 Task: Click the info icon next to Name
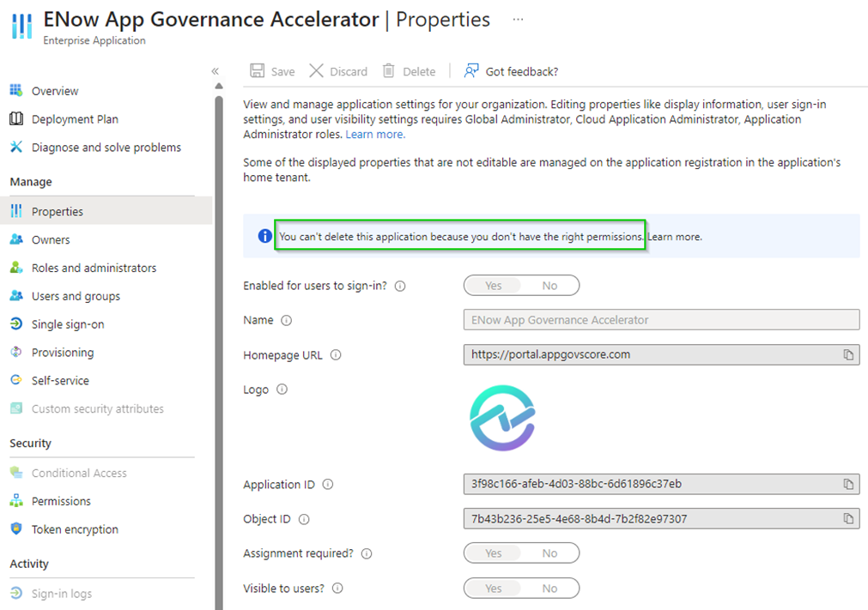pyautogui.click(x=287, y=319)
